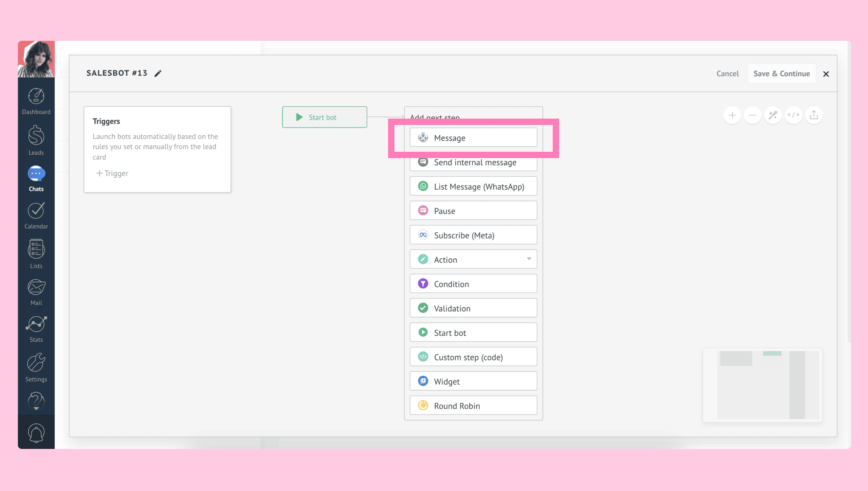The width and height of the screenshot is (868, 491).
Task: Cancel the salesbot editing
Action: tap(727, 74)
